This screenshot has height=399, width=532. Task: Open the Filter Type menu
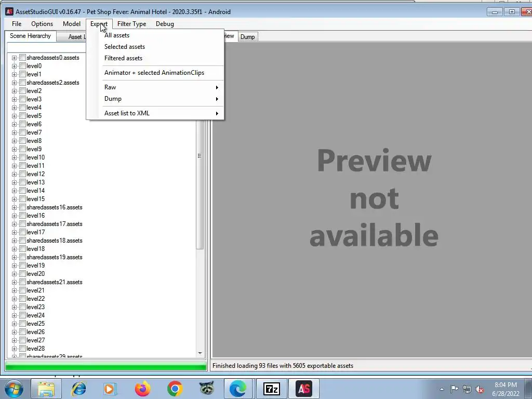(x=131, y=24)
